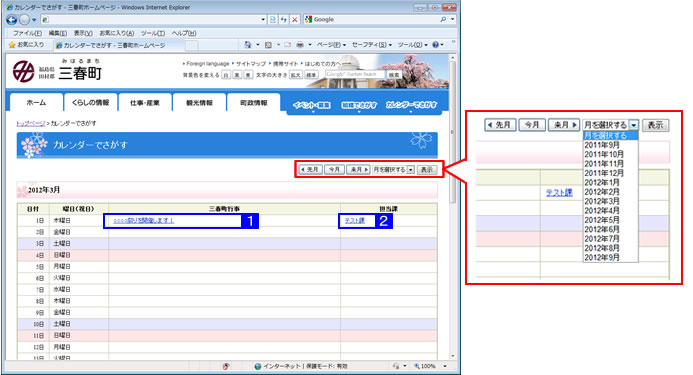Click the red stop loading icon
This screenshot has height=375, width=693.
294,19
